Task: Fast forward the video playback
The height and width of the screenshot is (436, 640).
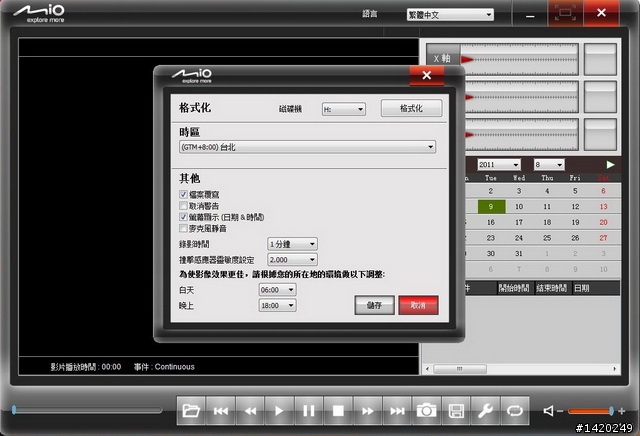Action: tap(368, 411)
